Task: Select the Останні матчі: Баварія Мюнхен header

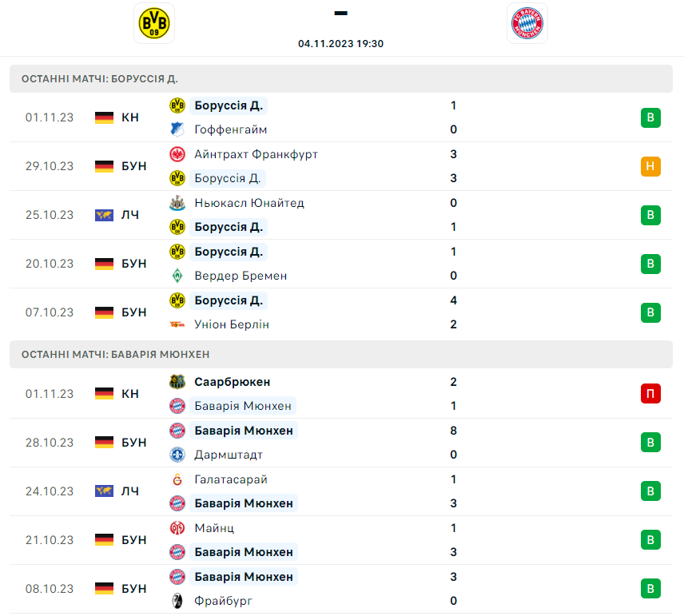Action: pyautogui.click(x=341, y=354)
